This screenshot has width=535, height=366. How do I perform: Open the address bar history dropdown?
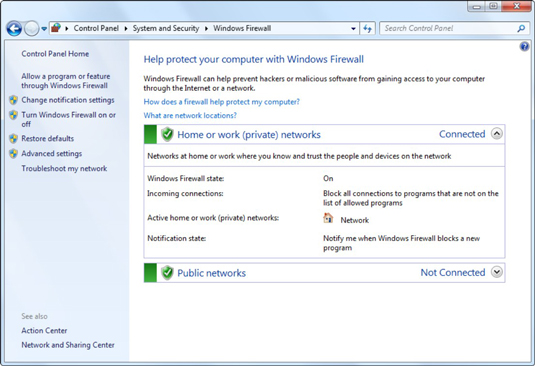point(353,29)
